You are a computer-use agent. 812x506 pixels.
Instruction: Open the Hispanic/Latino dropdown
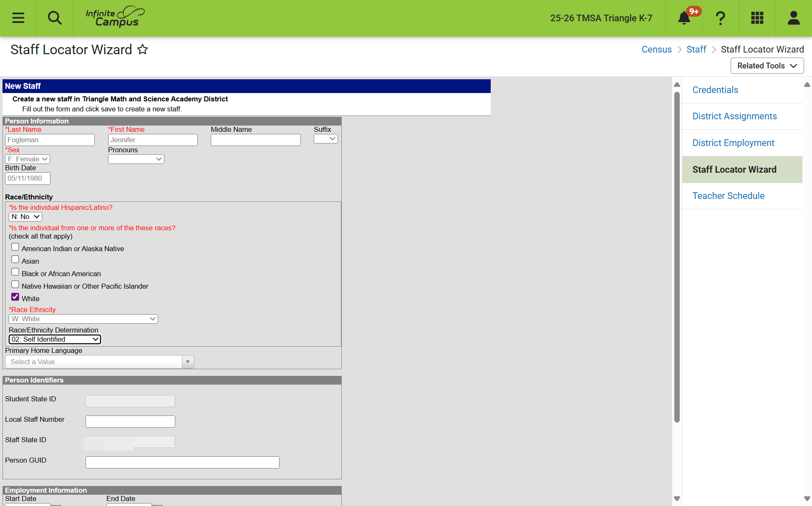[25, 216]
